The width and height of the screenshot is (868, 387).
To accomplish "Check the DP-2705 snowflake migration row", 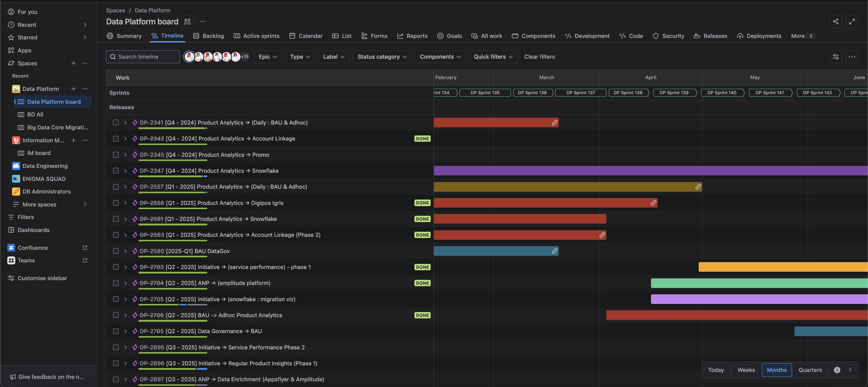I will pos(115,299).
